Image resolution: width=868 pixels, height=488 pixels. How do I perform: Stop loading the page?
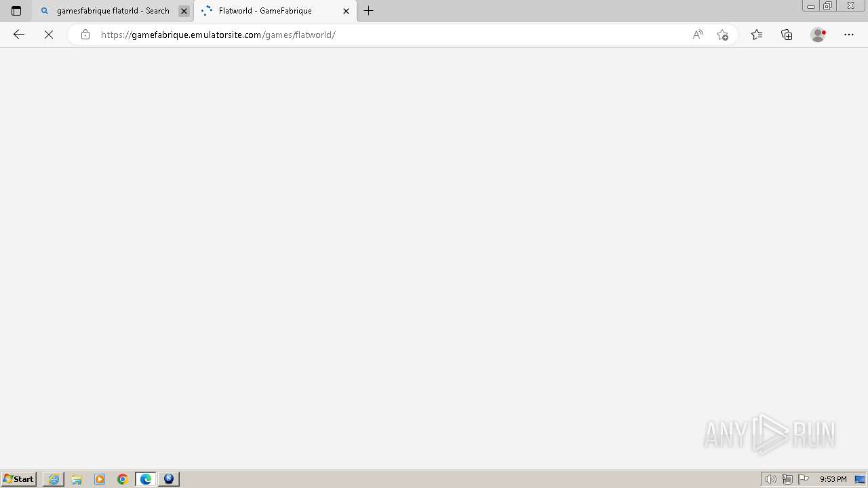49,35
